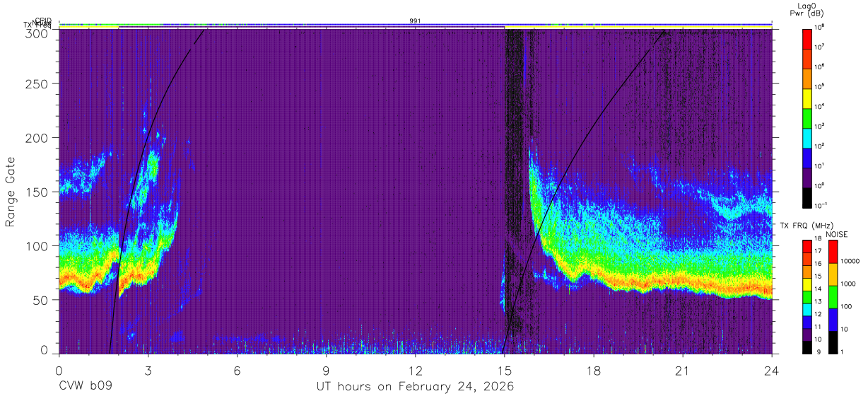Click the yellow segment of the NOISE colorbar
The width and height of the screenshot is (868, 401).
pos(832,274)
